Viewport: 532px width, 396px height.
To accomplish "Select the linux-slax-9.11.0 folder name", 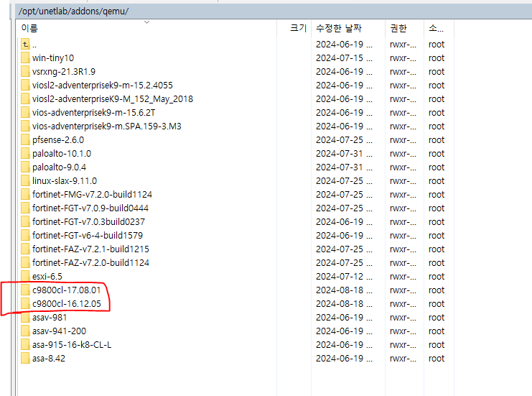I will (x=65, y=180).
